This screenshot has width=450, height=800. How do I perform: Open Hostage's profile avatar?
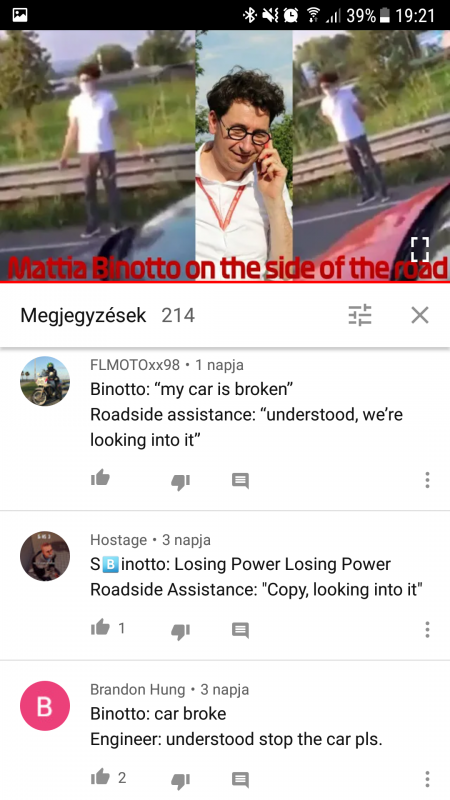click(45, 556)
